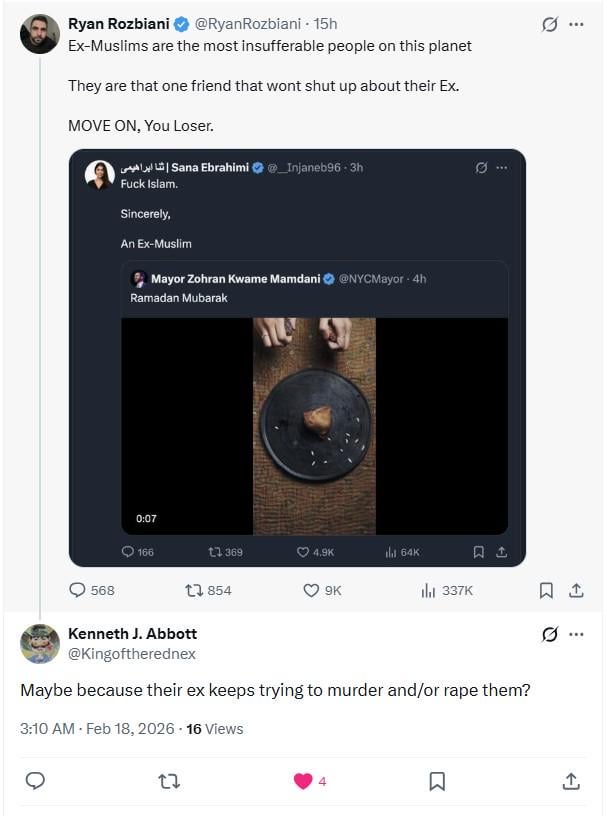Open @Kingoftherednex profile handle
This screenshot has width=607, height=816.
[132, 654]
